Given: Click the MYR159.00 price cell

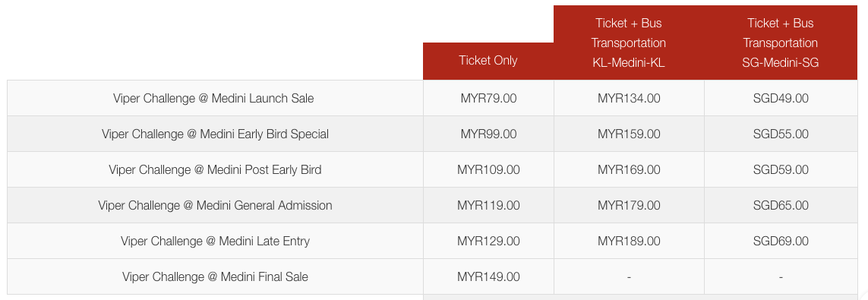Looking at the screenshot, I should click(x=629, y=134).
